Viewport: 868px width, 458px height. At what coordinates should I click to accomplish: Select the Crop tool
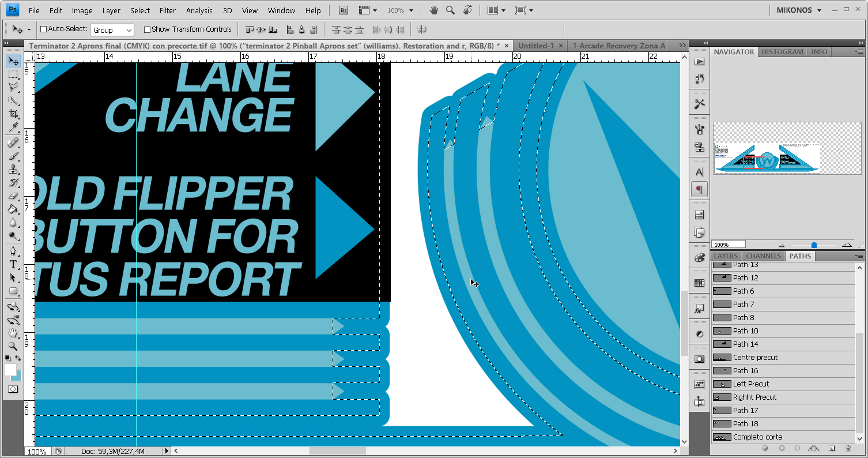(x=13, y=114)
